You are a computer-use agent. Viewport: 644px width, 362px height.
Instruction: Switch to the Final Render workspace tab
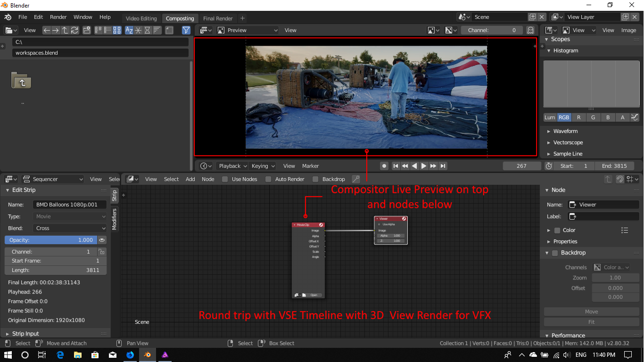(x=218, y=18)
